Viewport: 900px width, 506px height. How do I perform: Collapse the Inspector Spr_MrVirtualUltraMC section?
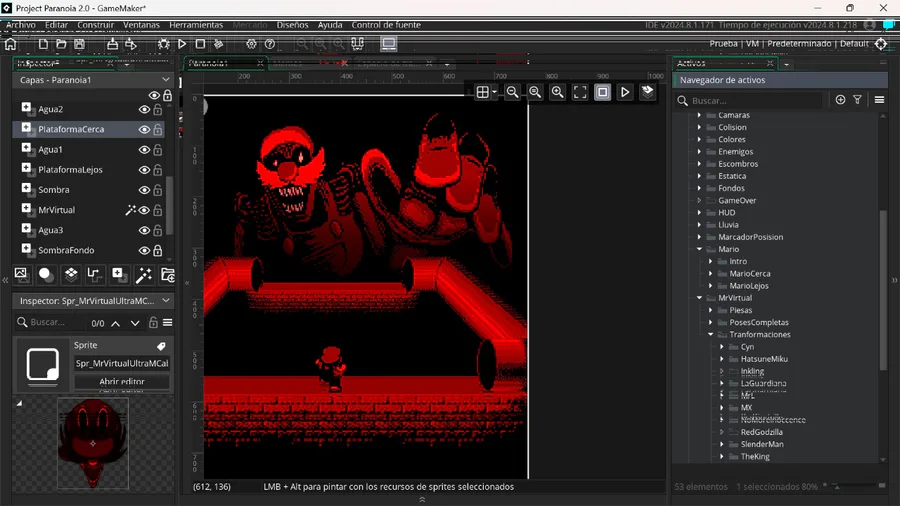[x=166, y=301]
